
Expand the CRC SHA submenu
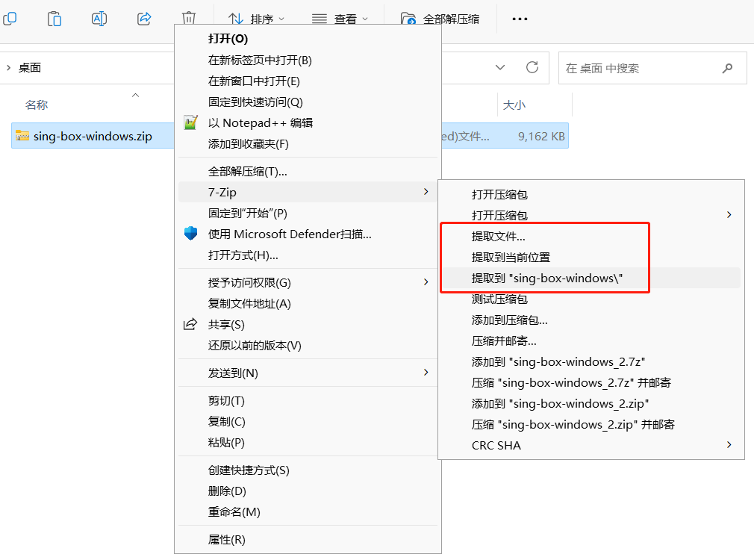pyautogui.click(x=729, y=445)
